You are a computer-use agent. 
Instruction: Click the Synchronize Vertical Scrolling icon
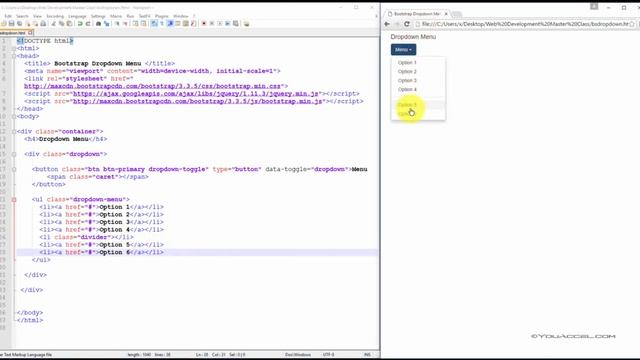pos(135,24)
